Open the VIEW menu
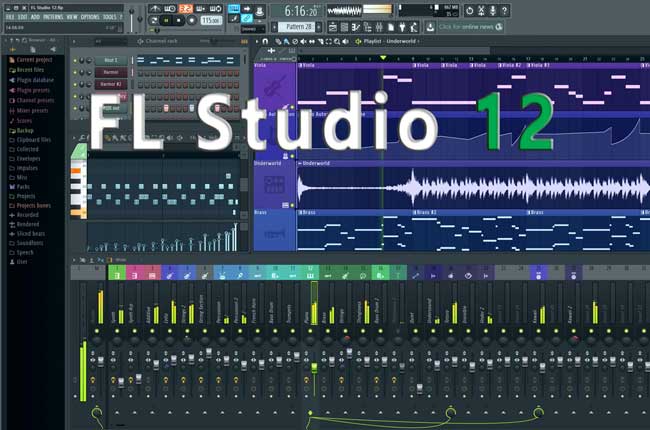Screen dimensions: 650x430 72,17
